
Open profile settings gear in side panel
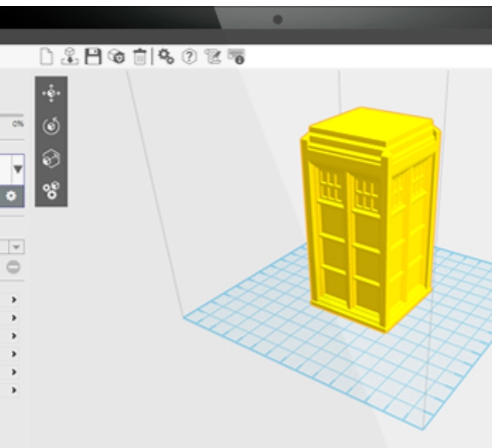point(11,196)
